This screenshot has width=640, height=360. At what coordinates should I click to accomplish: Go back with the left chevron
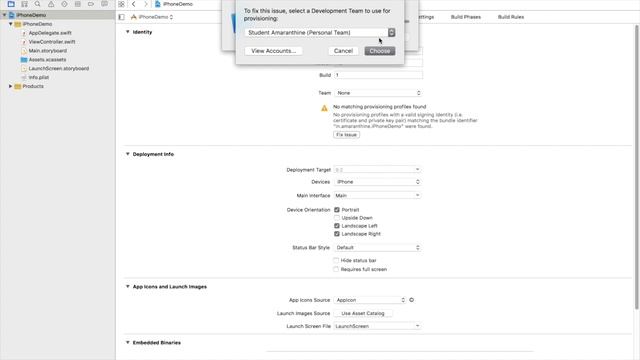133,4
